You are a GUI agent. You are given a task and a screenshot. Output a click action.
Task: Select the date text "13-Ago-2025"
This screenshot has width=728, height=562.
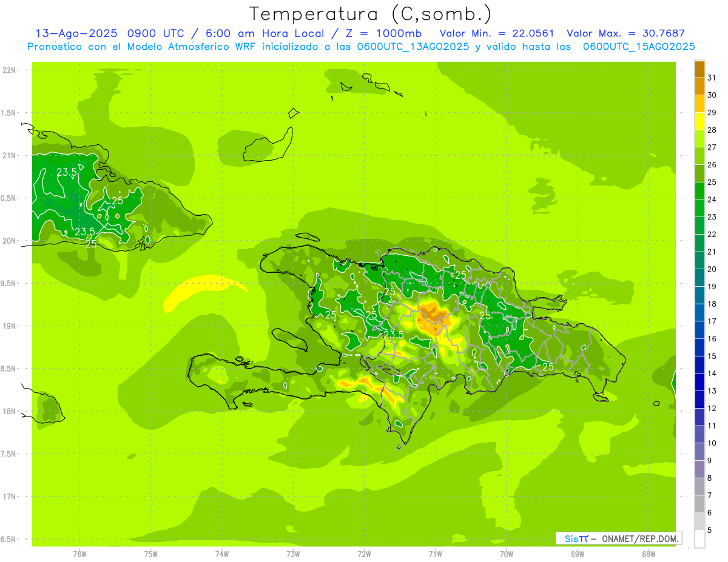click(x=76, y=33)
